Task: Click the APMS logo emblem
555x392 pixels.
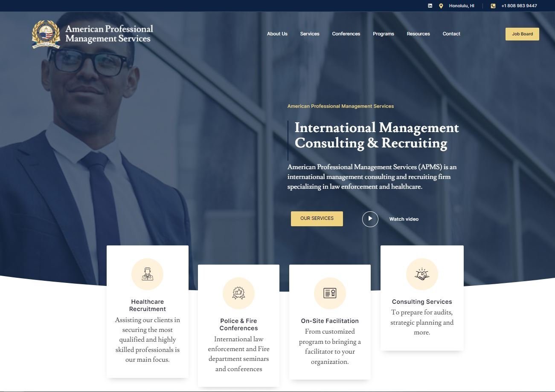Action: (x=46, y=34)
